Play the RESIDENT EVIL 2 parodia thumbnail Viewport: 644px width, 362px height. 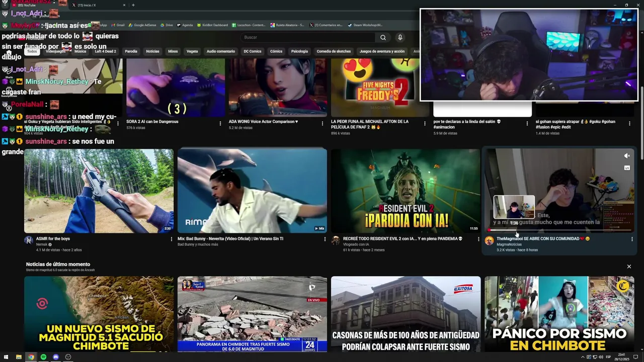(406, 191)
